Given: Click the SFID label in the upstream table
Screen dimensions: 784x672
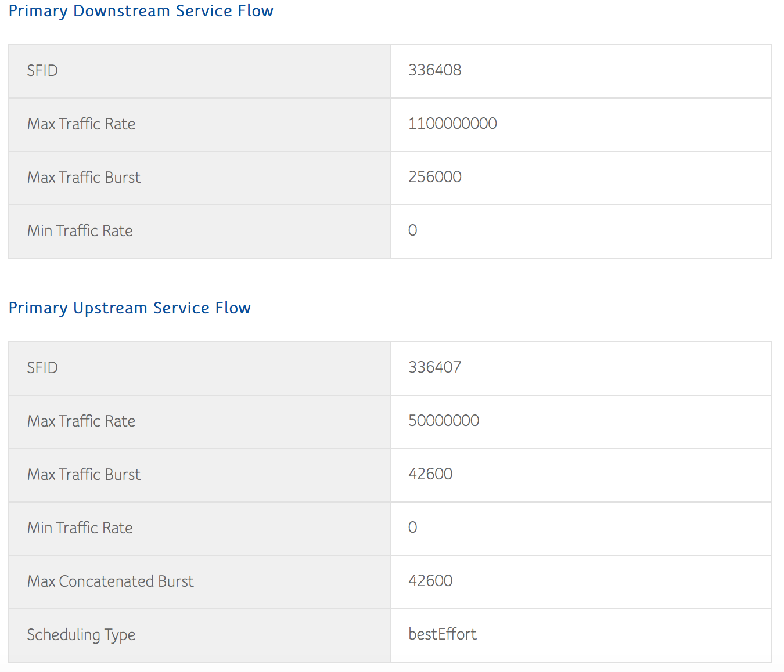Looking at the screenshot, I should pos(42,368).
